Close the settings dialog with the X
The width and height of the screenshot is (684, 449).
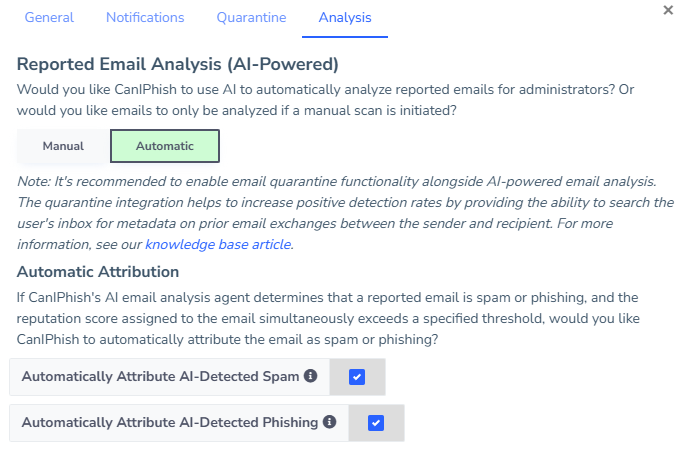pos(668,10)
